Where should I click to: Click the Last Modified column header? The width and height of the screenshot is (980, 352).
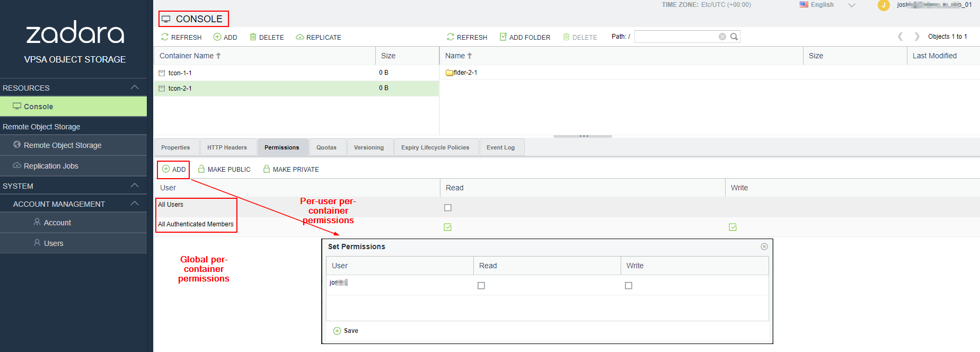tap(943, 56)
